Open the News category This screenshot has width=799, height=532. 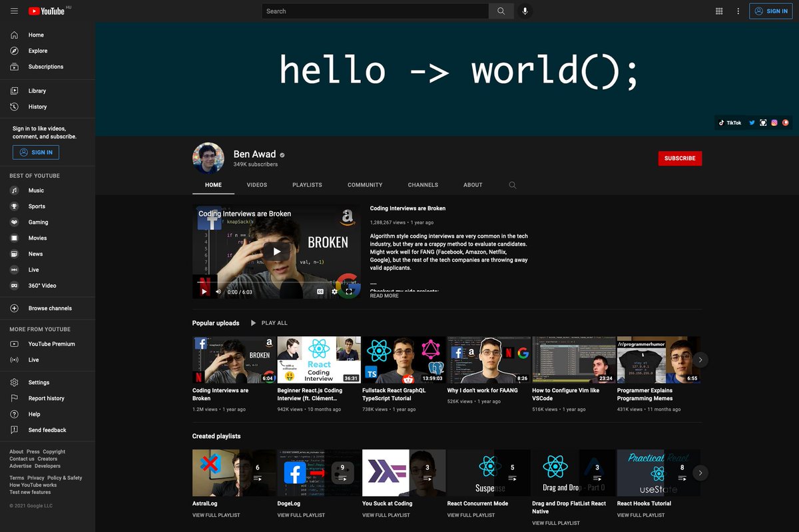pos(47,254)
